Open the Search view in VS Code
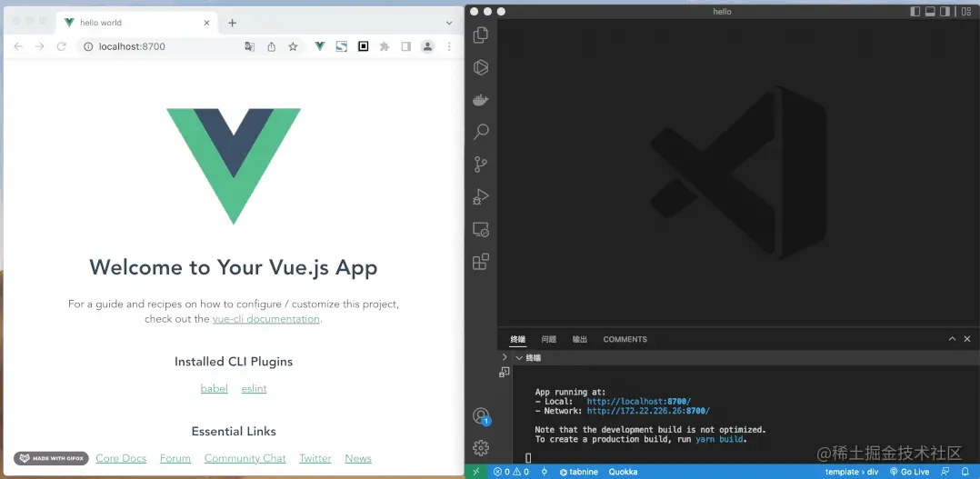This screenshot has height=479, width=980. pos(481,132)
